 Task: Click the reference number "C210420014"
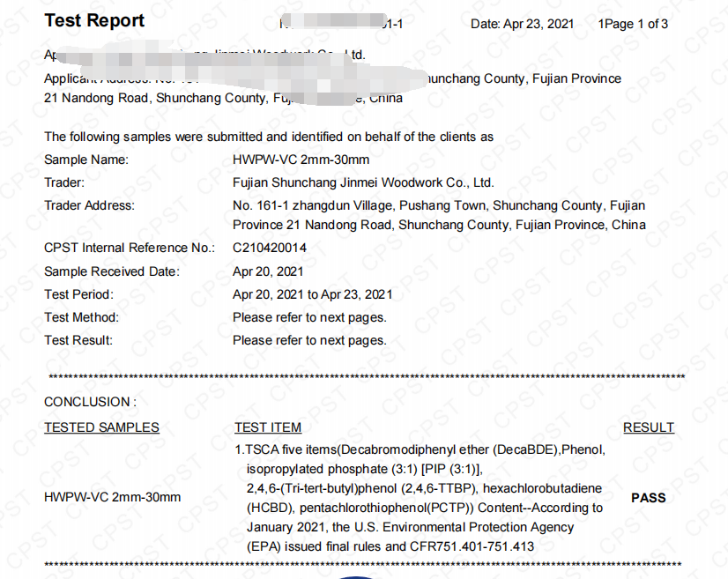tap(270, 248)
